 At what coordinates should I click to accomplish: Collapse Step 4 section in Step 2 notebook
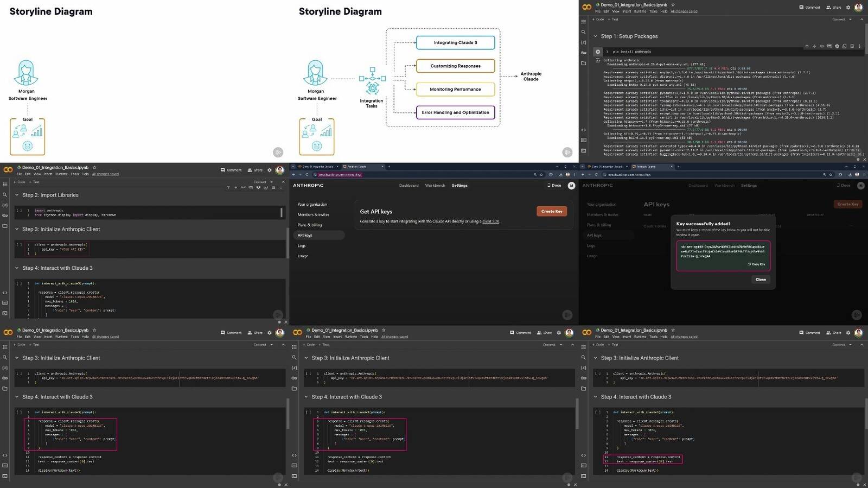point(17,268)
